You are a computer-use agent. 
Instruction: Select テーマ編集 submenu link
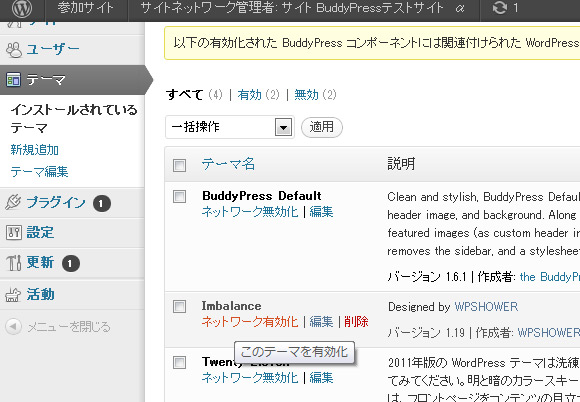pos(39,172)
